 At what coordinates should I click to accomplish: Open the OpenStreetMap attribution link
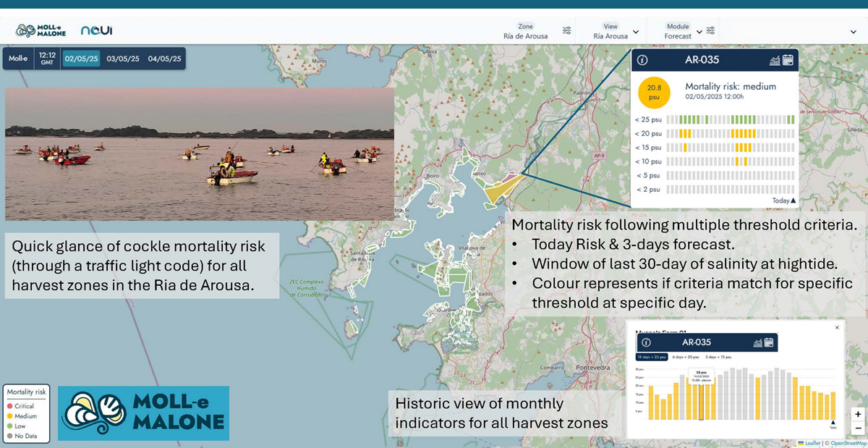849,443
